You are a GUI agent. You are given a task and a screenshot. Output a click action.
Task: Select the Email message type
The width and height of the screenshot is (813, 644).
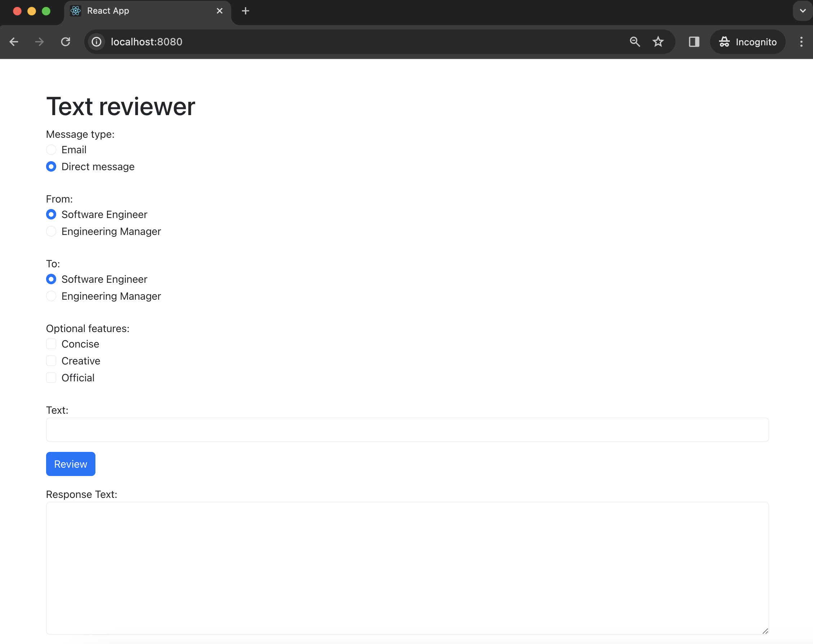click(51, 150)
